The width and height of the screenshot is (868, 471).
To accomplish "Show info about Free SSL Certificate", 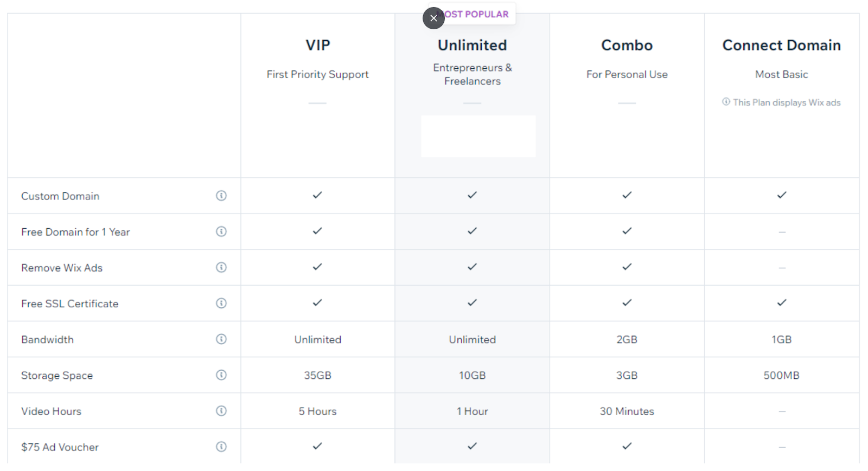I will [x=221, y=303].
